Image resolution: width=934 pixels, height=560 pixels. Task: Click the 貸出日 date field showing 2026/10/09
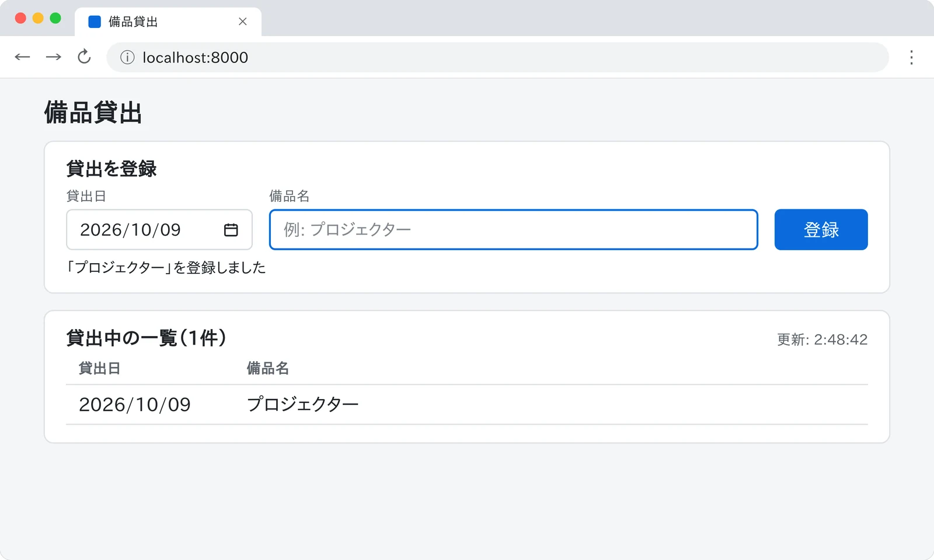tap(159, 230)
